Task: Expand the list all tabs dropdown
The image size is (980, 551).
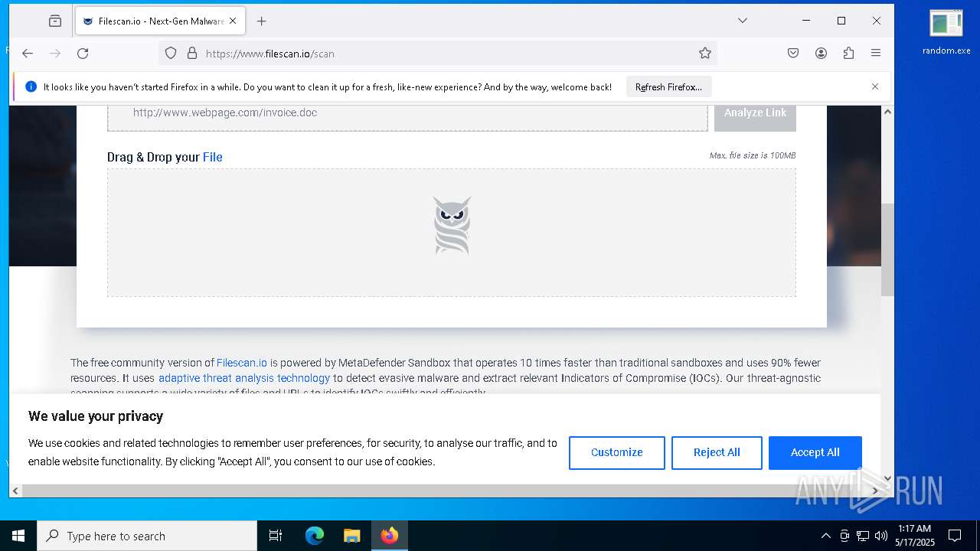Action: pyautogui.click(x=742, y=21)
